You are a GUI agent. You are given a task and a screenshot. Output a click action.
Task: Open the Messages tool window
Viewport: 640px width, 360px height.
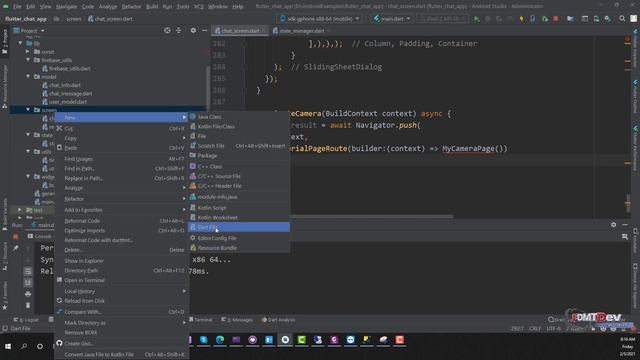237,320
